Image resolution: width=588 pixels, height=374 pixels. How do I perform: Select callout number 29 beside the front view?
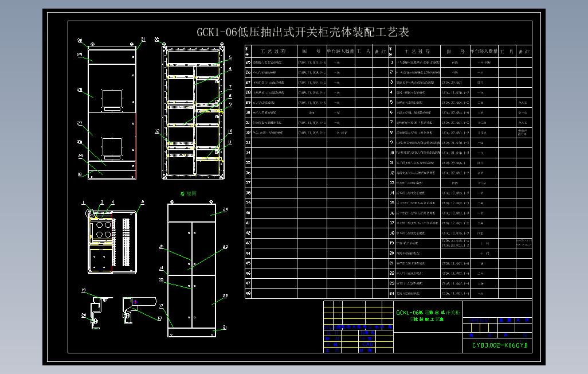point(80,54)
